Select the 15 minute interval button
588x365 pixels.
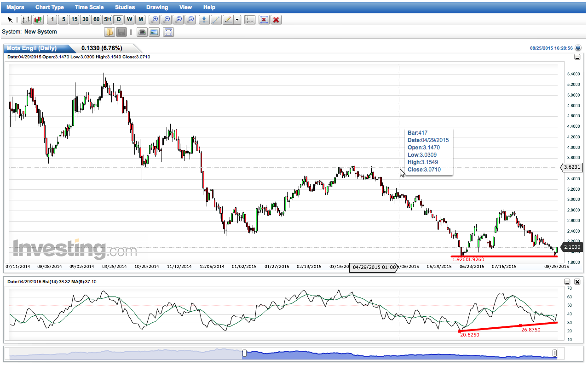(x=74, y=20)
